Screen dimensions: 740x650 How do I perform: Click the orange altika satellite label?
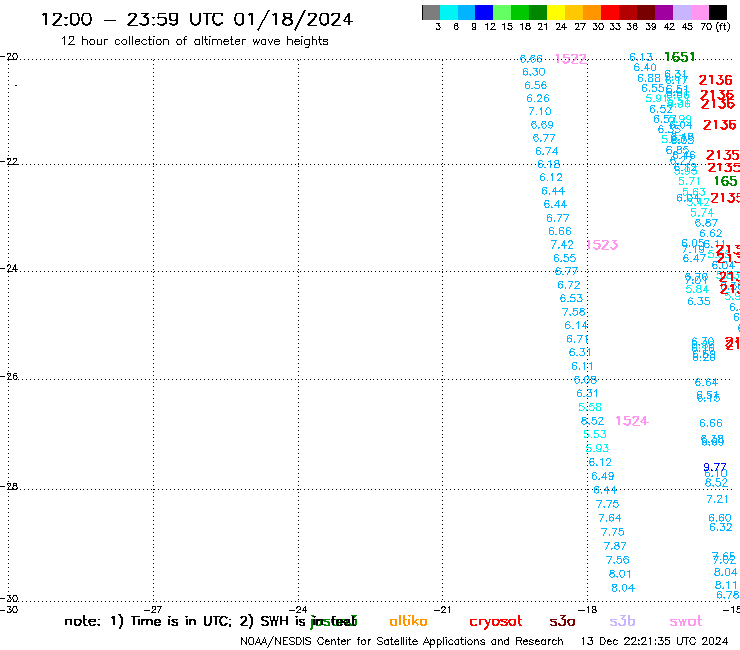[x=409, y=621]
